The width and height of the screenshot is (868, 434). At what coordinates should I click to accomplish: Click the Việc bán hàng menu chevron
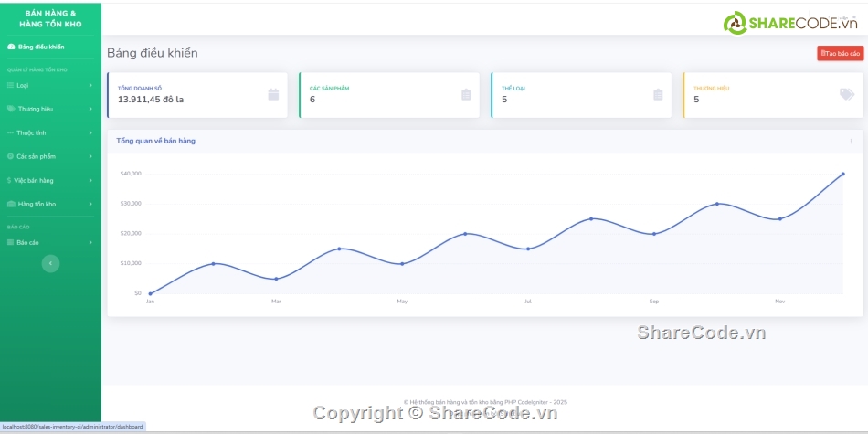[90, 180]
